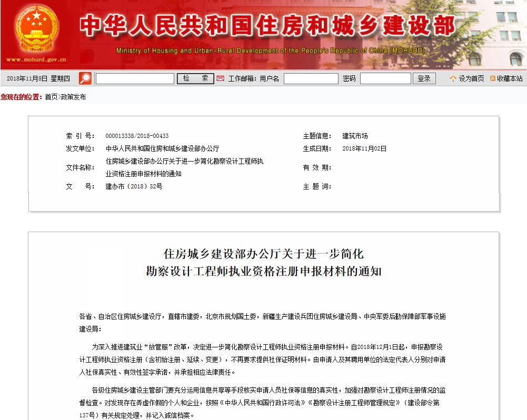The width and height of the screenshot is (527, 420).
Task: Click the Chinese ministry name banner title
Action: [267, 26]
